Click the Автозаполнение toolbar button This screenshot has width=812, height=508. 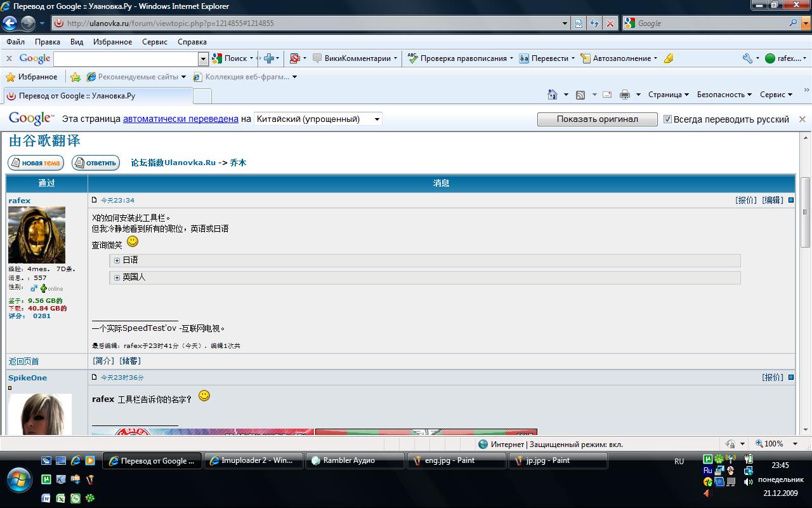point(619,58)
